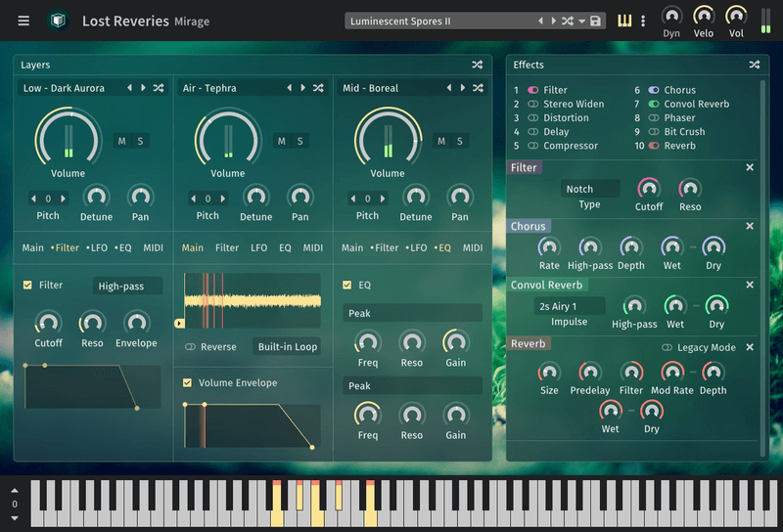Shuffle the Effects panel settings
This screenshot has width=783, height=532.
754,65
